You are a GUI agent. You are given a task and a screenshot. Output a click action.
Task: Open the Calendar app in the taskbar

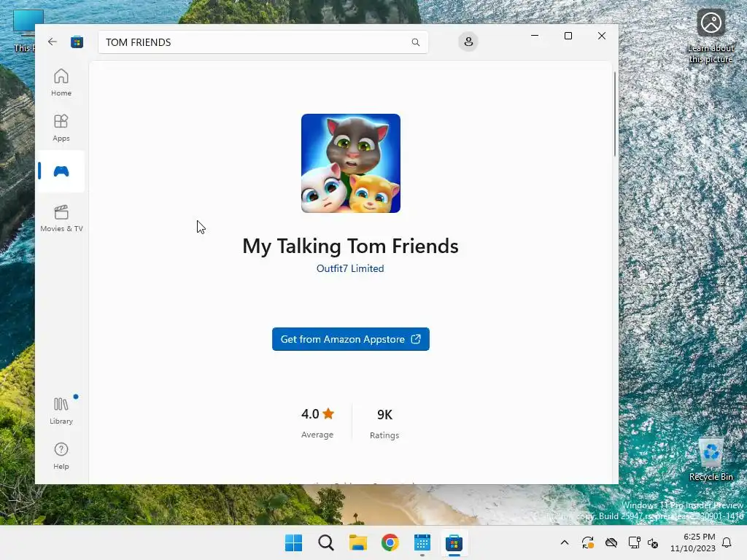422,542
